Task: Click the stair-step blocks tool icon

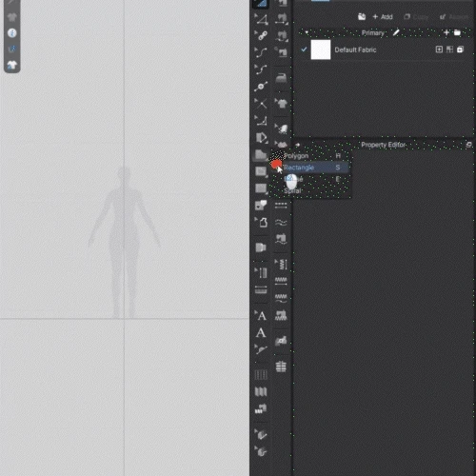Action: coord(261,408)
